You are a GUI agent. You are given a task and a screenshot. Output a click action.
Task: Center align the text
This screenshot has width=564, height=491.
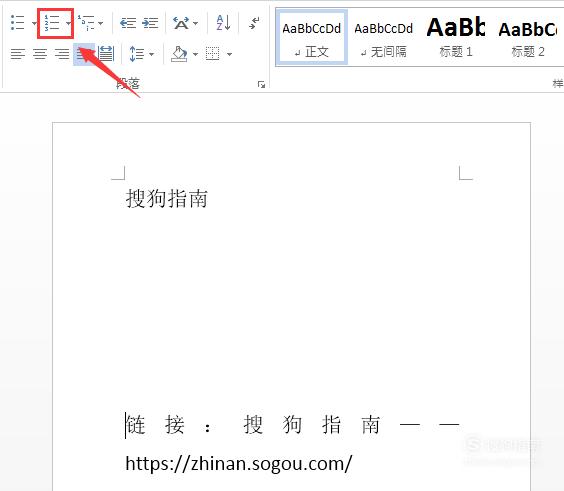(40, 54)
